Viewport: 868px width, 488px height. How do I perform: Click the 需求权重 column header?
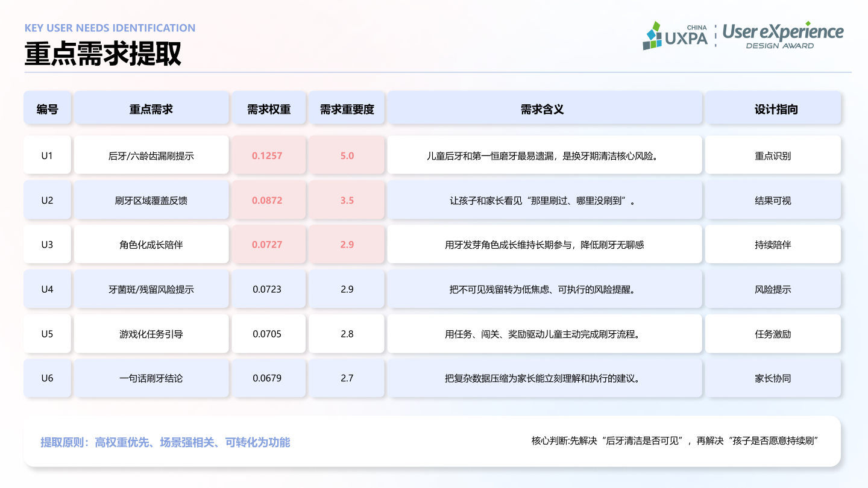coord(269,109)
